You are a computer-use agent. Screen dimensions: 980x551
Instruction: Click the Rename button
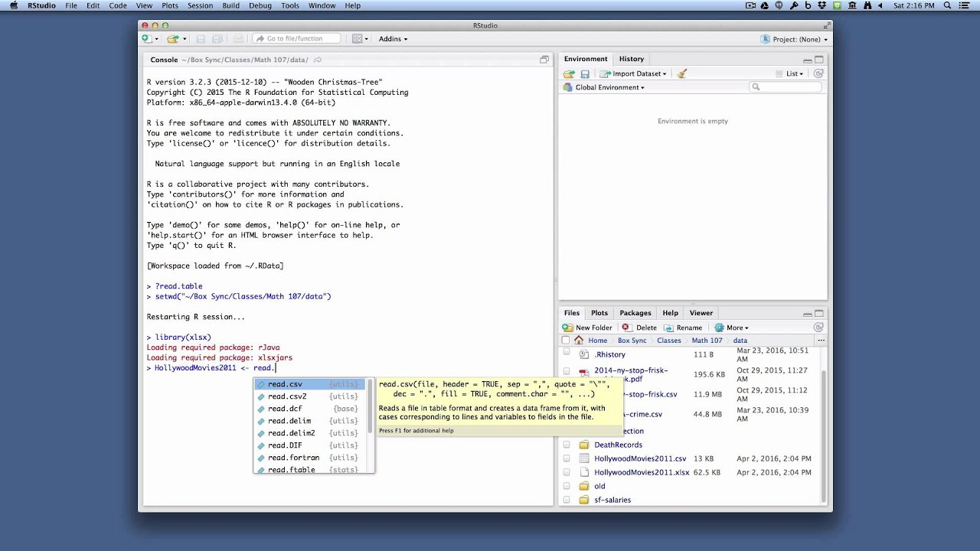point(683,328)
